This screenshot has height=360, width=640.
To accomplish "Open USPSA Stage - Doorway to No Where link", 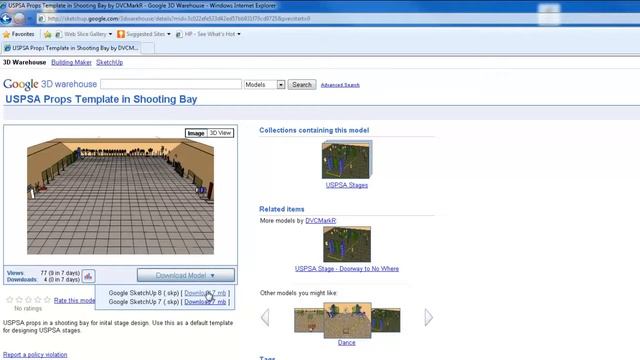I will [347, 269].
